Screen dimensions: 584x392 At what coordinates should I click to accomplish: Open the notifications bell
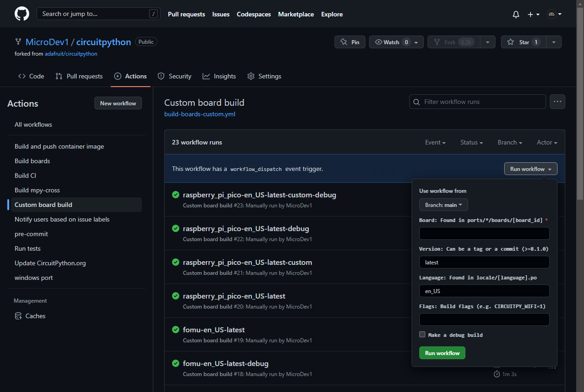point(516,14)
